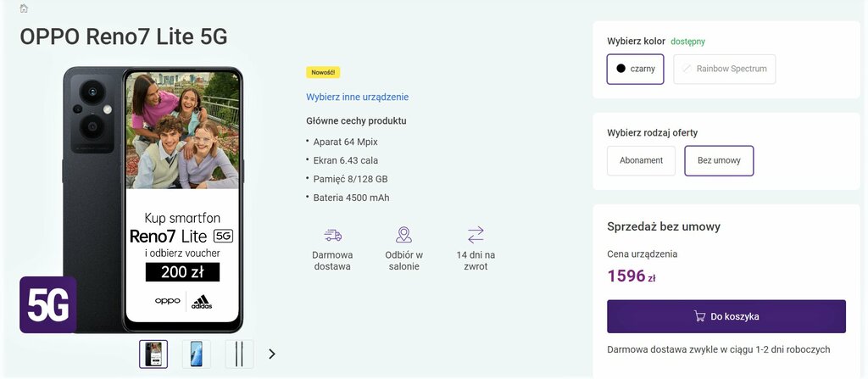Screen dimensions: 868x379
Task: Click the free delivery truck icon
Action: coord(332,236)
